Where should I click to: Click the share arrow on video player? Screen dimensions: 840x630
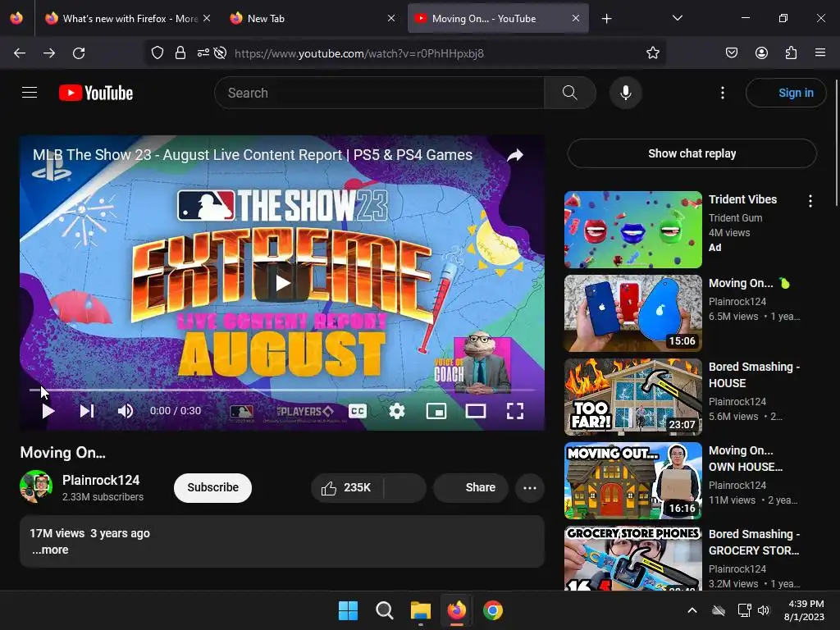coord(515,155)
